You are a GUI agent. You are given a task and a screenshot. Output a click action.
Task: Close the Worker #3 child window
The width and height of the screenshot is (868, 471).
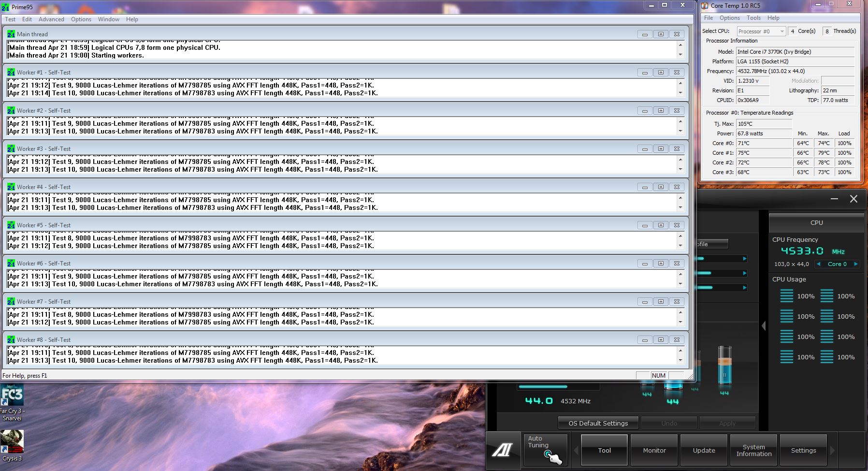point(677,148)
